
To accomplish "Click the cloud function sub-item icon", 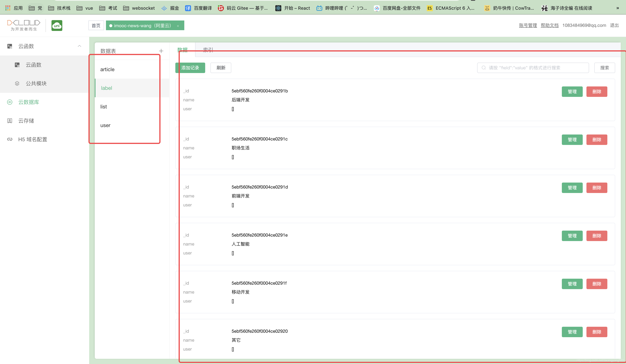I will 17,65.
